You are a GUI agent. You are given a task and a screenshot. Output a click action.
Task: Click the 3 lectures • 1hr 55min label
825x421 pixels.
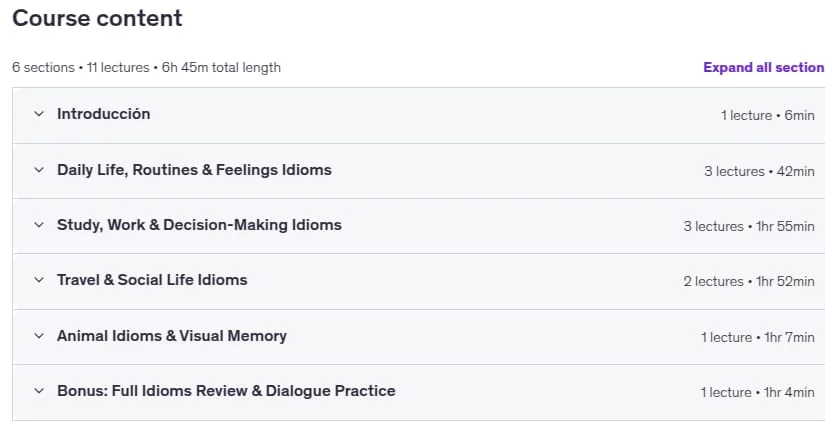click(x=749, y=226)
